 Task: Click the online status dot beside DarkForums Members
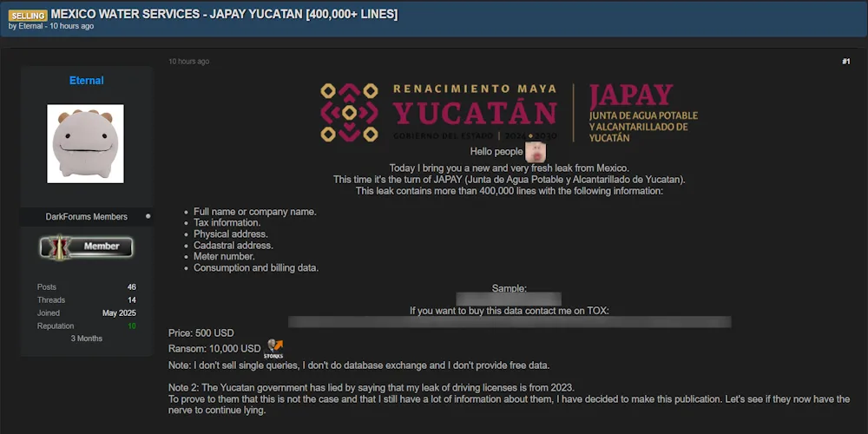(x=148, y=216)
